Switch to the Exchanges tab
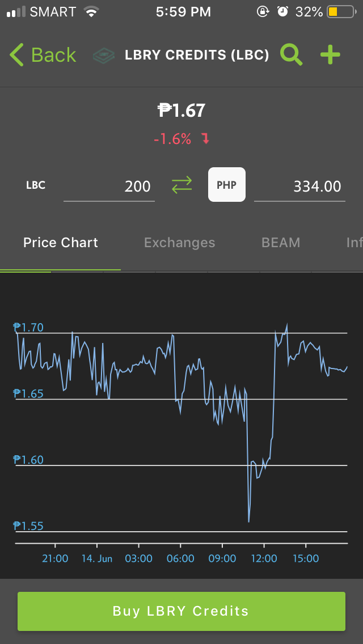Screen dimensions: 363x644 tap(180, 243)
